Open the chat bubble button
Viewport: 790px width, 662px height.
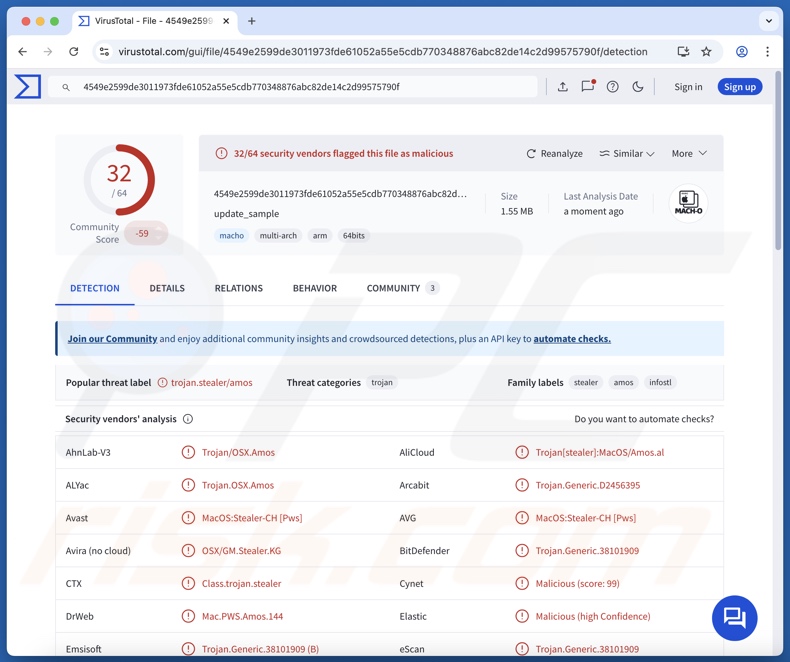coord(734,617)
